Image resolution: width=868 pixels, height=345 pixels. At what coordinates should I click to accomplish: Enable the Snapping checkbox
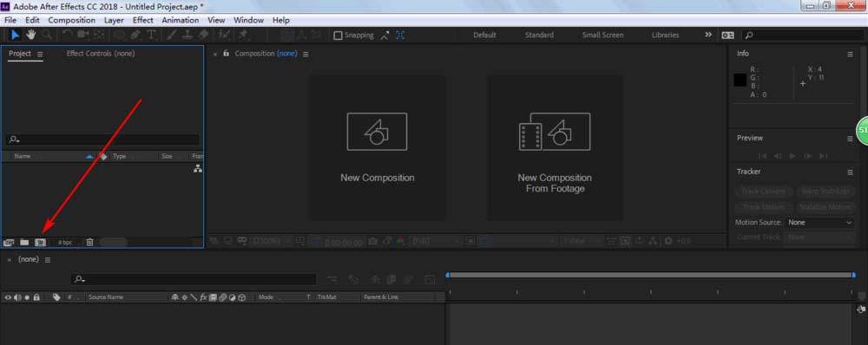[x=338, y=36]
